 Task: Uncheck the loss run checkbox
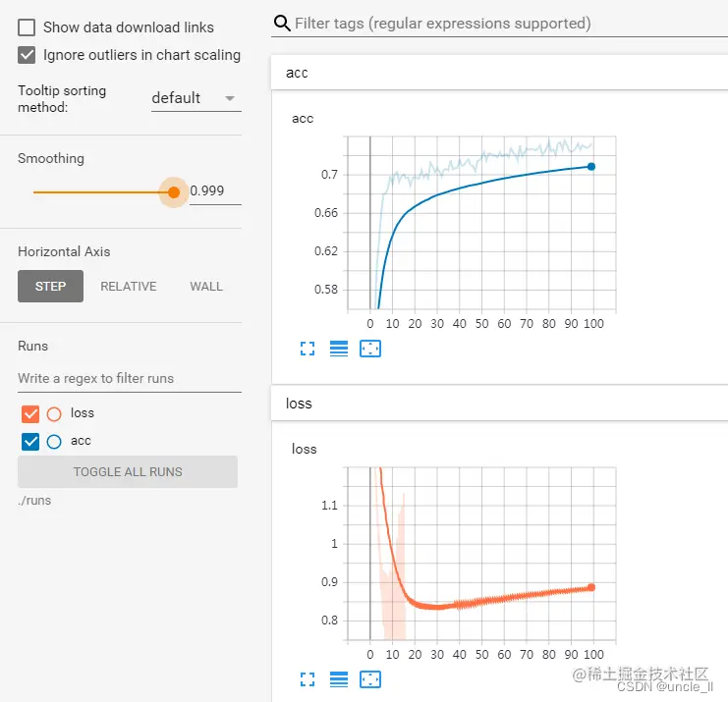30,414
